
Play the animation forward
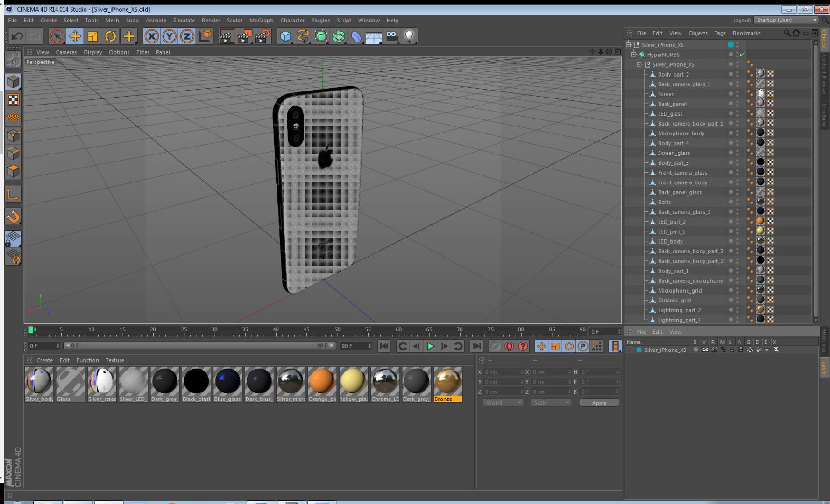coord(430,346)
